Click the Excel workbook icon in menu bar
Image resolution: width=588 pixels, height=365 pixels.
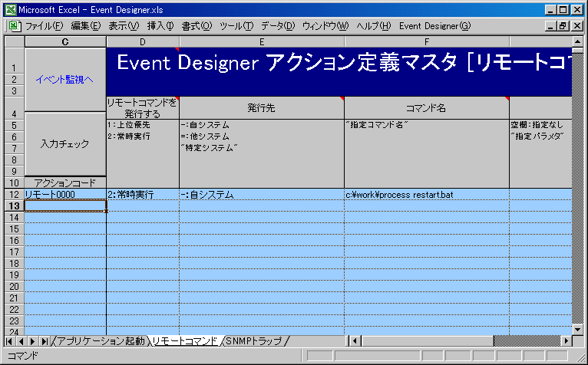click(14, 26)
